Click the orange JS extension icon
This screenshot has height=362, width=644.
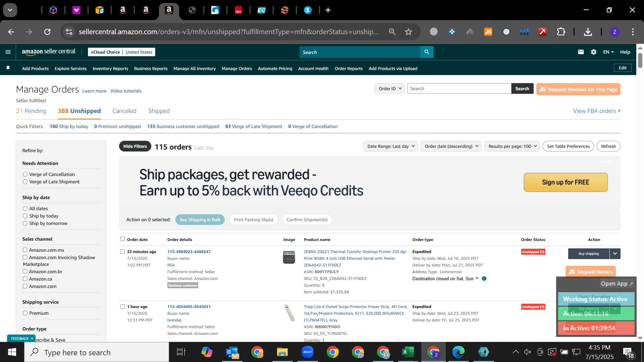[x=488, y=32]
